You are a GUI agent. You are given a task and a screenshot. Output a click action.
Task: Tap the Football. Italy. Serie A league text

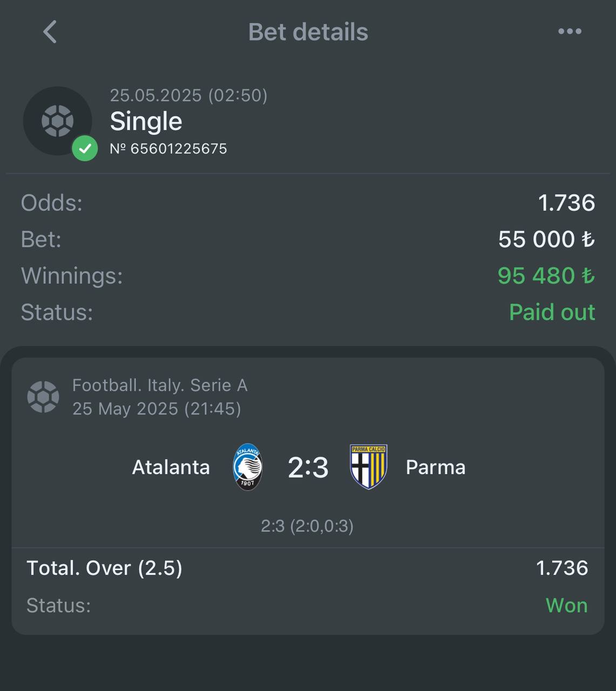pos(160,385)
